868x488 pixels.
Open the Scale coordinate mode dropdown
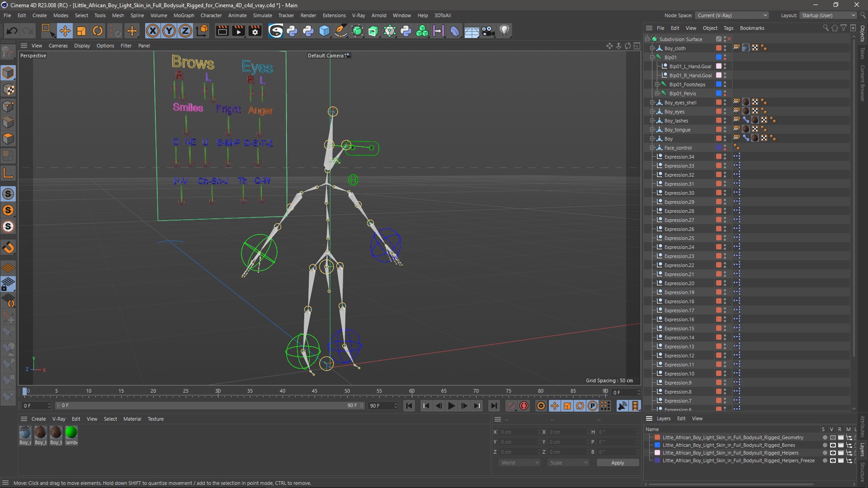pyautogui.click(x=569, y=463)
